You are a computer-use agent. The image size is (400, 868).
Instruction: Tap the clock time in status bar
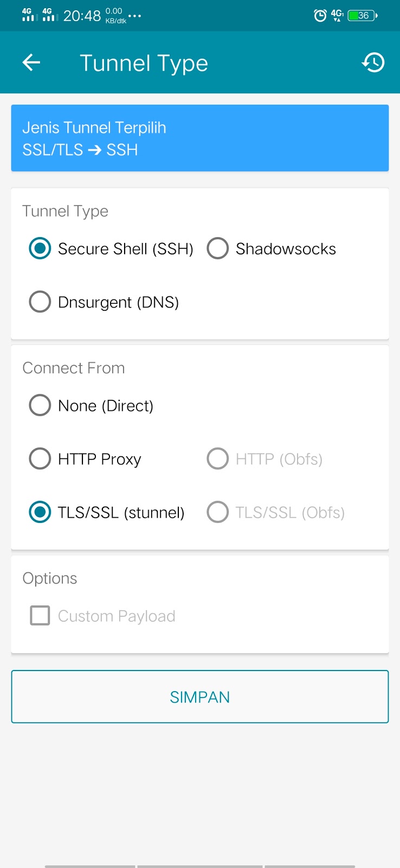pos(82,16)
